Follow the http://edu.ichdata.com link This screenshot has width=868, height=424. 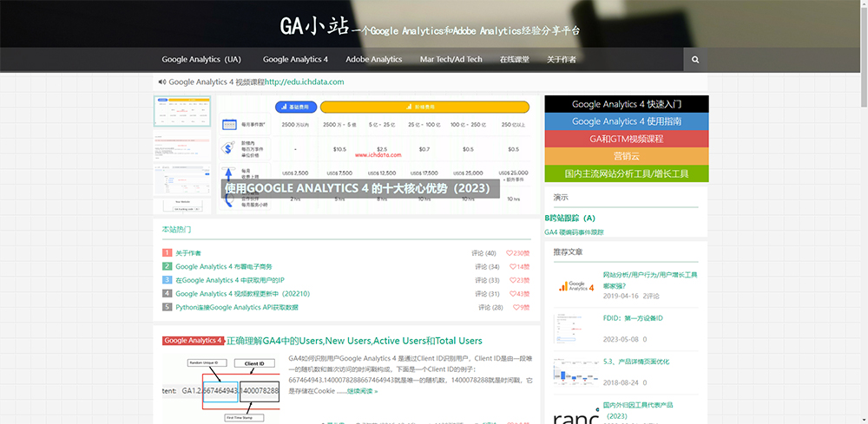point(305,82)
